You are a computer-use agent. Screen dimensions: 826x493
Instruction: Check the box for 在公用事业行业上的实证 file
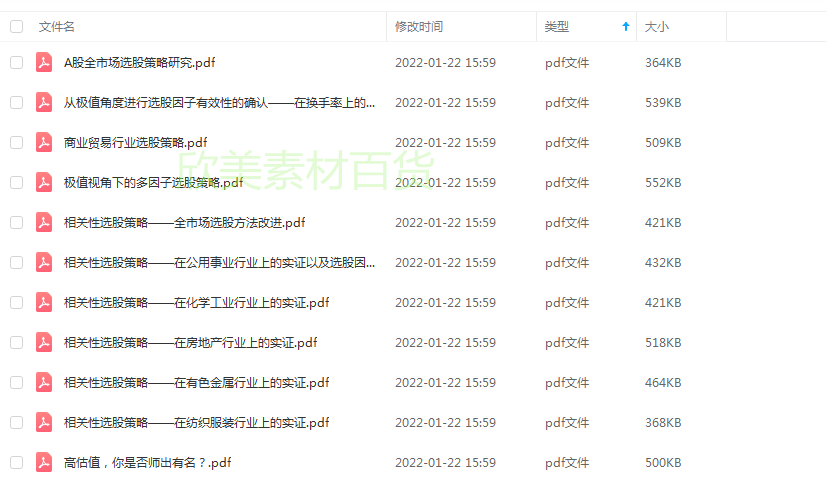pyautogui.click(x=16, y=262)
